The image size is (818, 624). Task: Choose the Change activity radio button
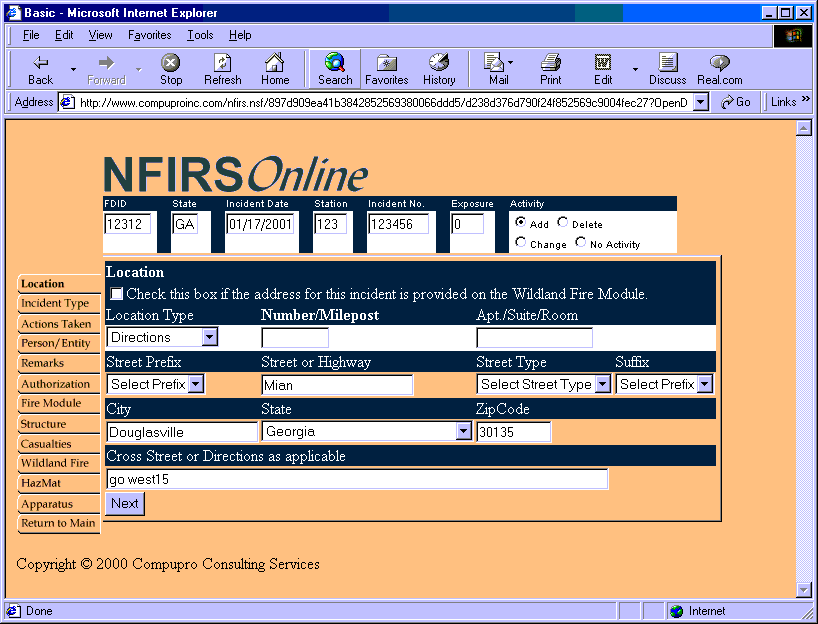point(520,242)
